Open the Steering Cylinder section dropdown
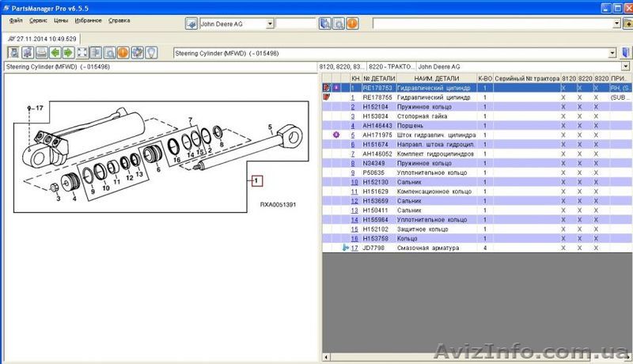 (612, 53)
